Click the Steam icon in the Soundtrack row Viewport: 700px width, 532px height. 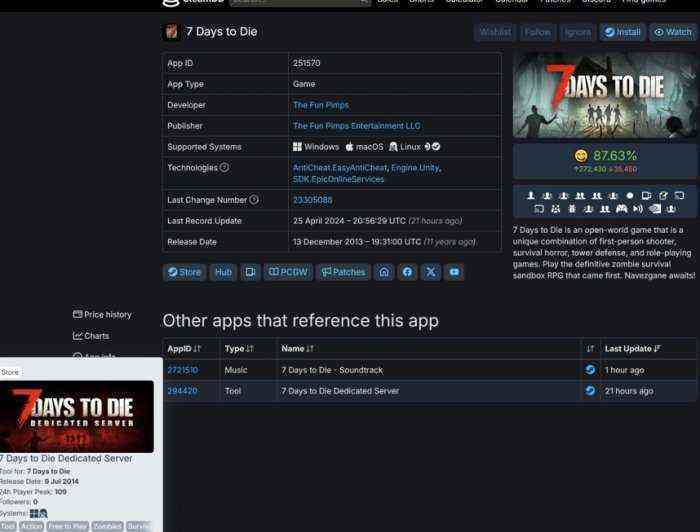591,370
